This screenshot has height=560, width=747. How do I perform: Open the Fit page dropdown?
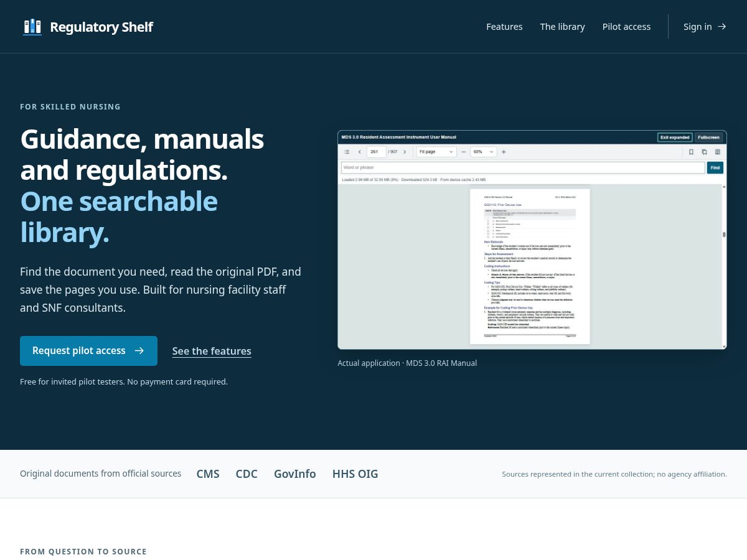[436, 152]
